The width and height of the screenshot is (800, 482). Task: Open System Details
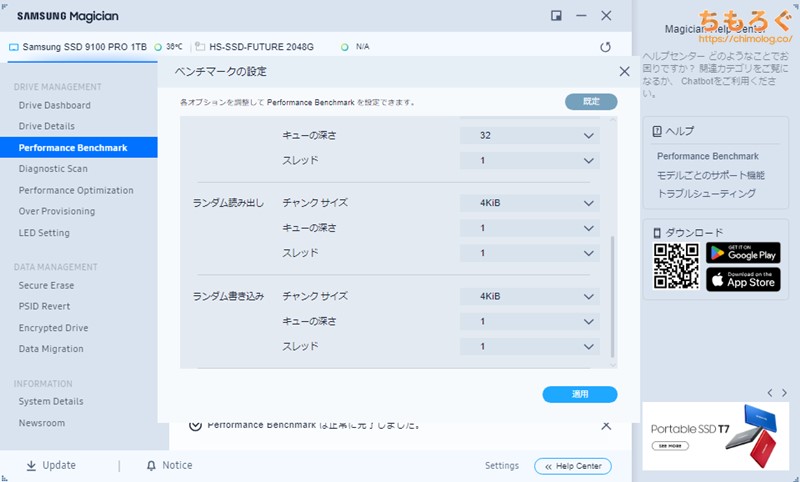pyautogui.click(x=51, y=401)
